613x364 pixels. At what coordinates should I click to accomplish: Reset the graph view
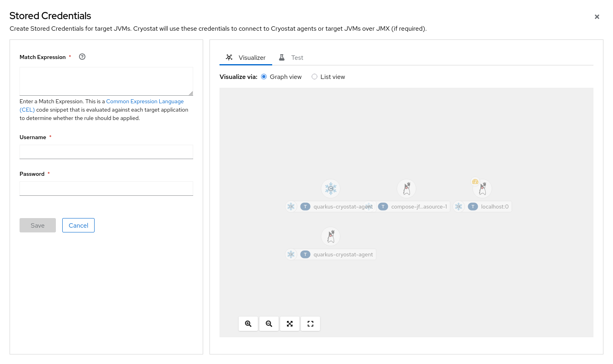(x=310, y=324)
